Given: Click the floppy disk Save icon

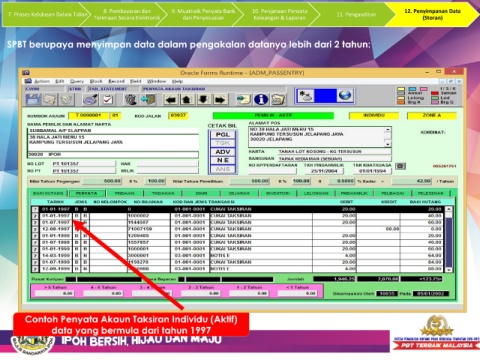Looking at the screenshot, I should pyautogui.click(x=33, y=99).
